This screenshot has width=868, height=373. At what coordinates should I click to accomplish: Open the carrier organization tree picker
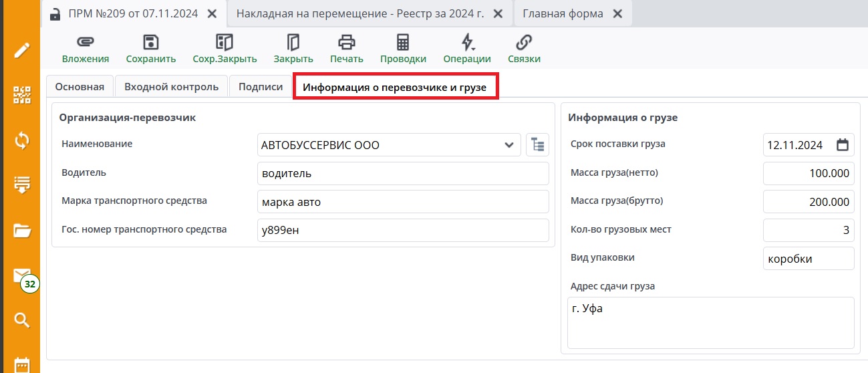tap(537, 144)
